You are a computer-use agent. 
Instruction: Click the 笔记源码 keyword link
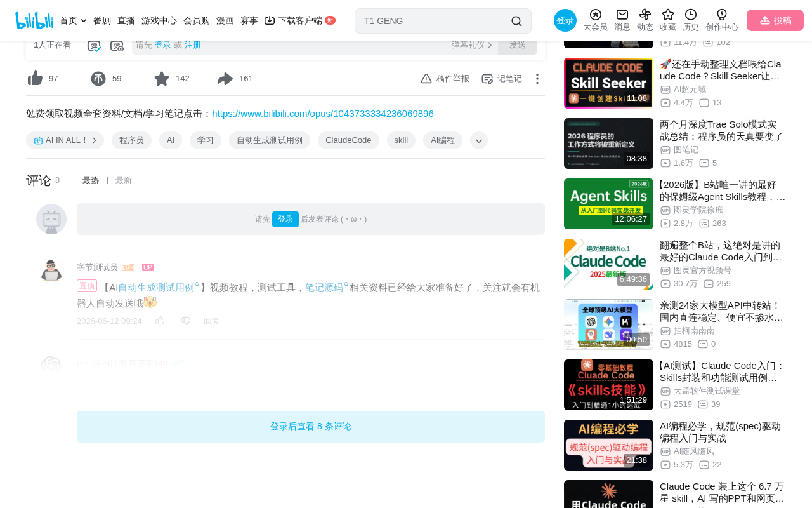(x=327, y=288)
